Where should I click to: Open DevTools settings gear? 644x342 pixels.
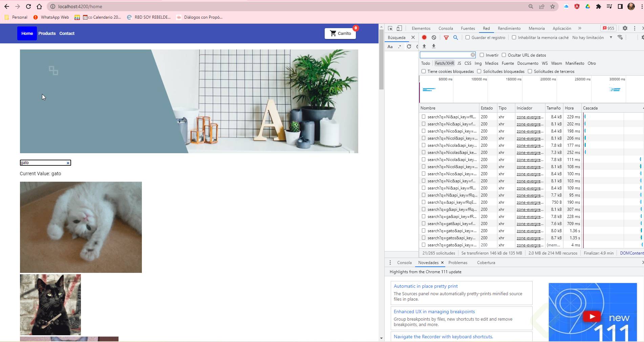[x=625, y=28]
